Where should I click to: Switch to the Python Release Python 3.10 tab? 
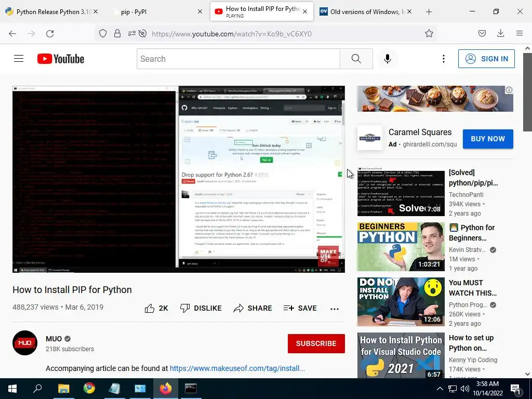[x=51, y=12]
